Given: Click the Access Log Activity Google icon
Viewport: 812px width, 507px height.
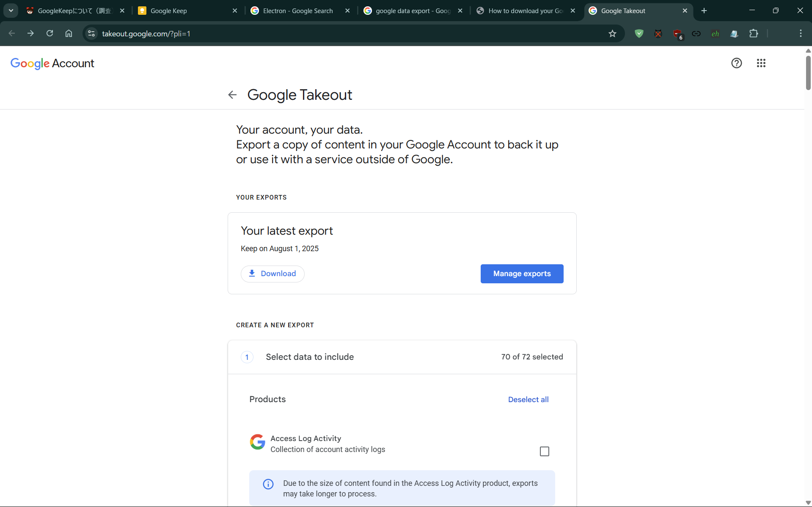Looking at the screenshot, I should 257,442.
